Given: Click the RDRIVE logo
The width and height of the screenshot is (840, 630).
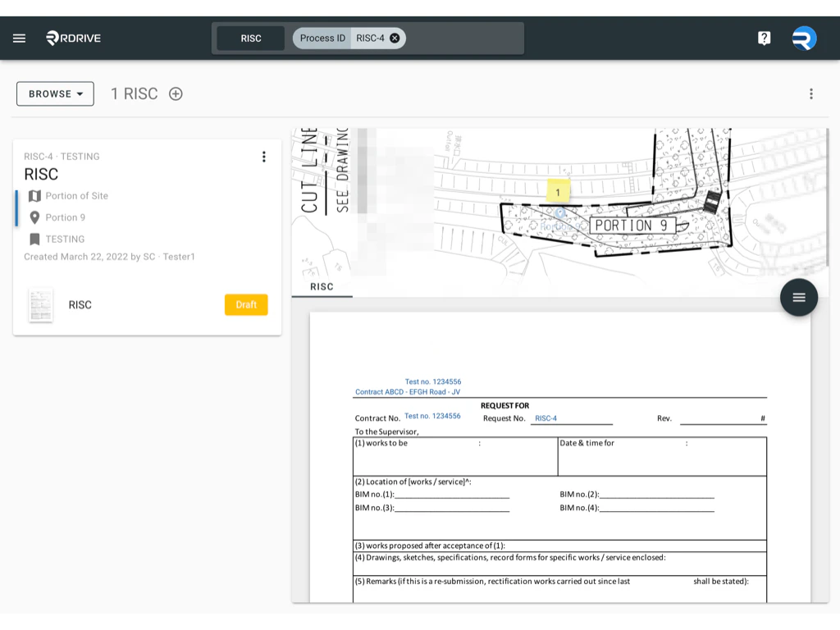Looking at the screenshot, I should click(x=73, y=38).
